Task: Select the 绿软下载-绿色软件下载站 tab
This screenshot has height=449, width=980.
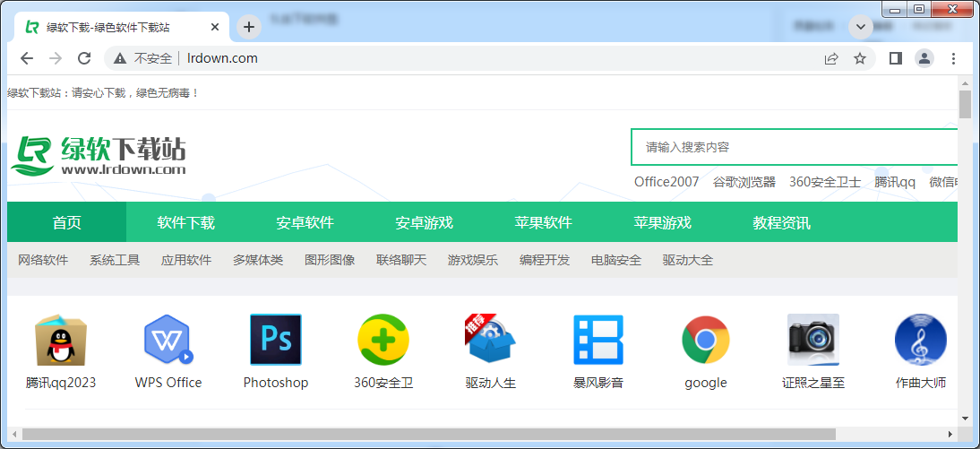Action: coord(123,27)
